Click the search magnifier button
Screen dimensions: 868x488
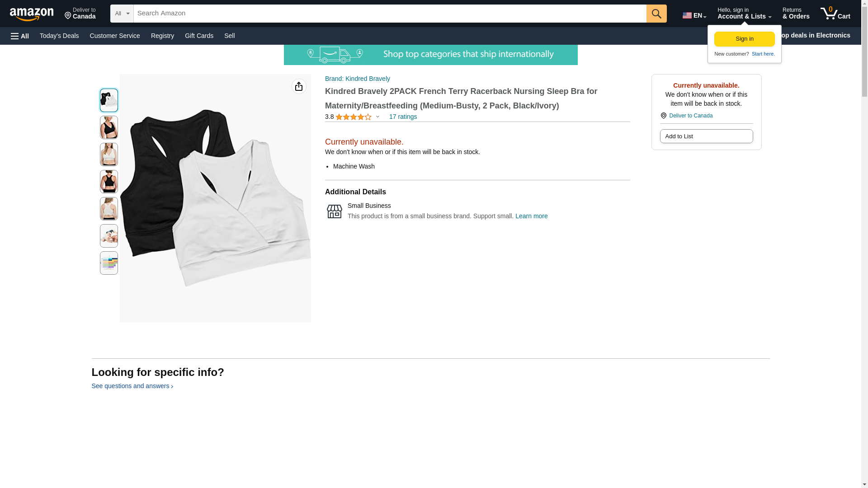[x=656, y=14]
